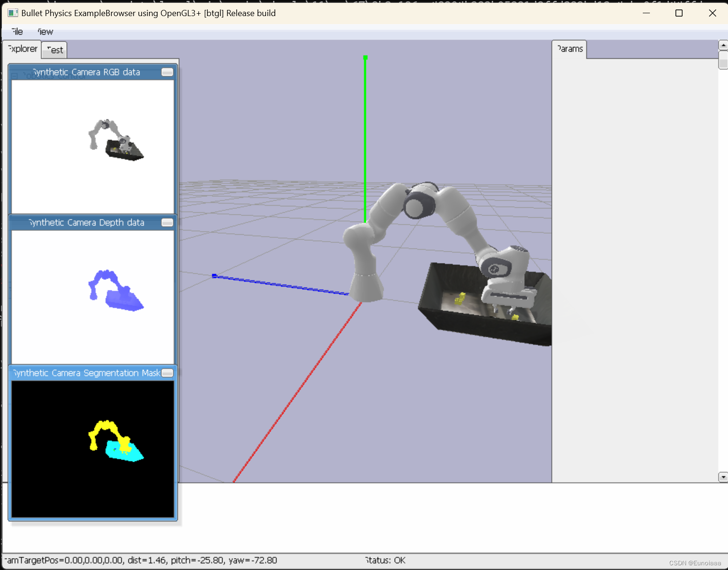
Task: Click the Params panel scroll up arrow
Action: click(x=723, y=45)
